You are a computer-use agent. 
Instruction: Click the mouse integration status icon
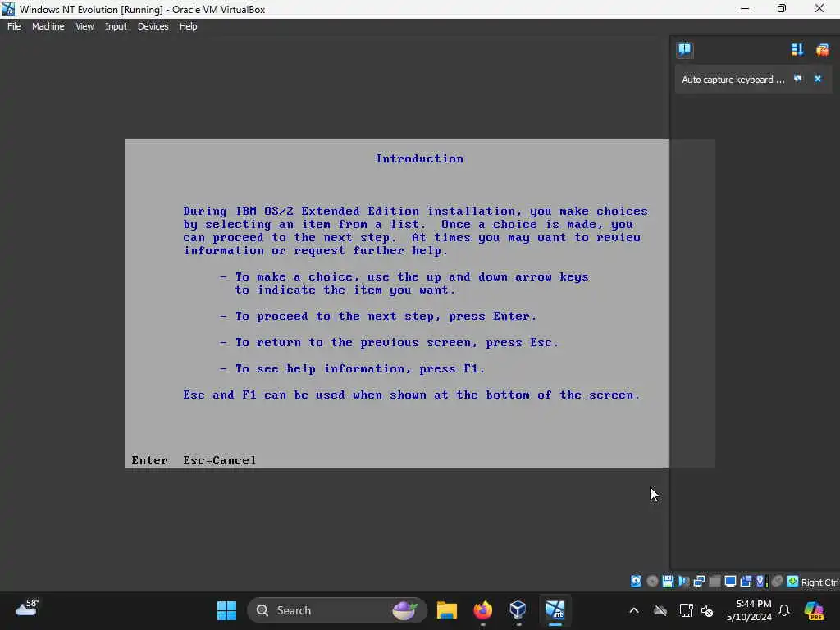point(778,582)
